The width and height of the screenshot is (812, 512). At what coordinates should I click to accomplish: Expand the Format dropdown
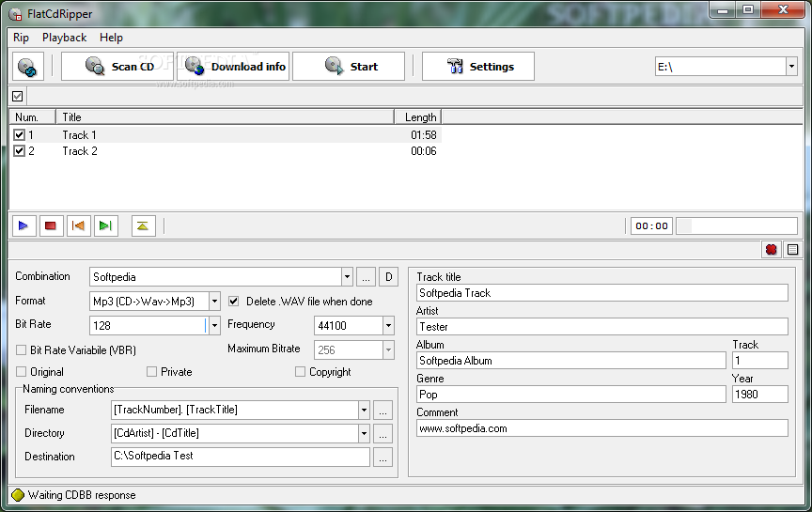pos(214,301)
